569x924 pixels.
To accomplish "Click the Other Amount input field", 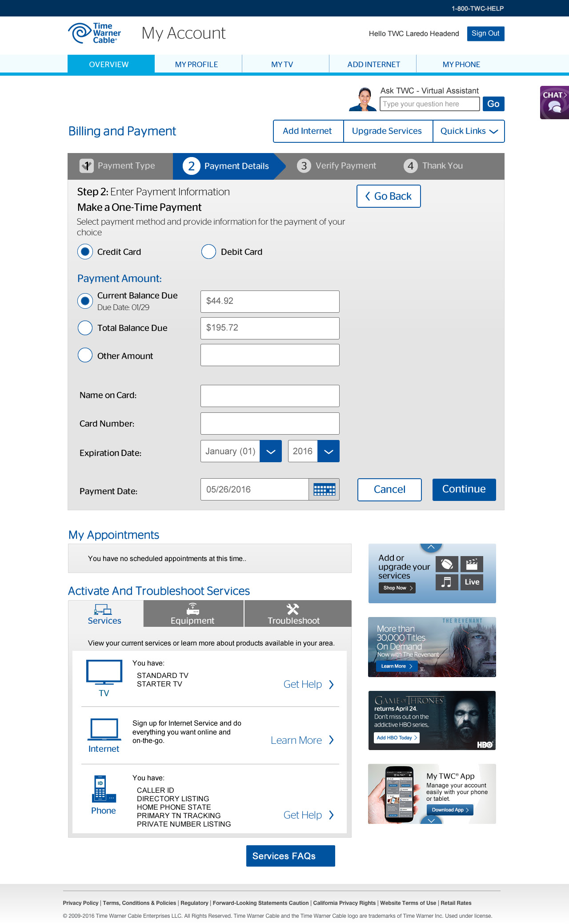I will coord(270,355).
